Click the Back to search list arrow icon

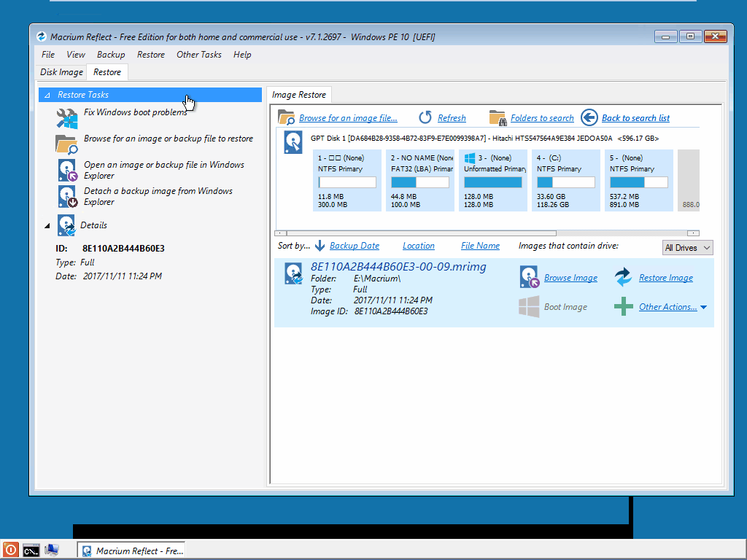pyautogui.click(x=589, y=117)
